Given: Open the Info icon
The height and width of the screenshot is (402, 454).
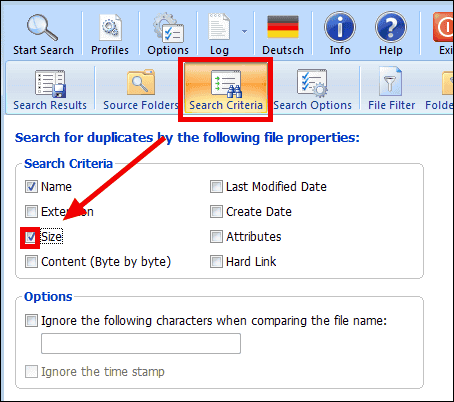Looking at the screenshot, I should [340, 27].
